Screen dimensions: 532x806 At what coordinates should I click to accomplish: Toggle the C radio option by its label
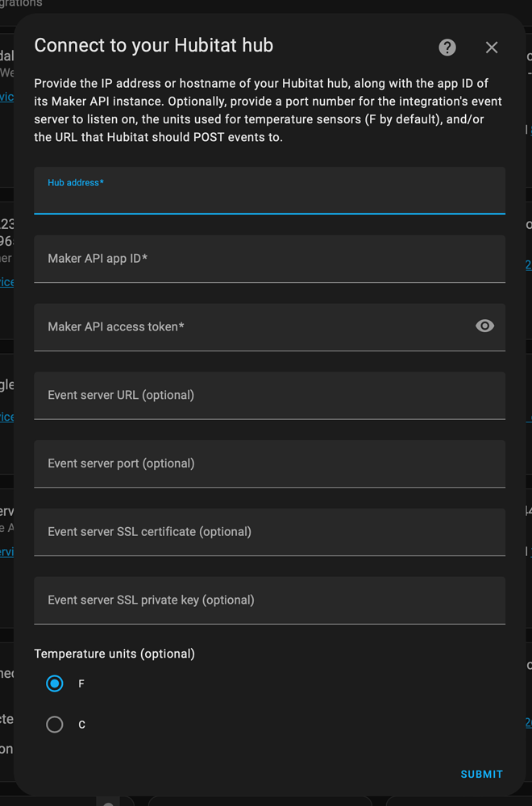81,724
